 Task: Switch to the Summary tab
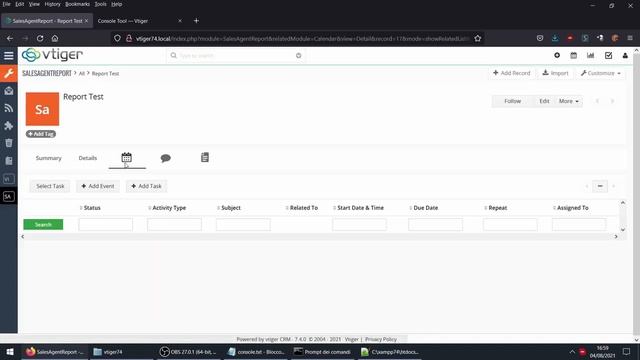(49, 158)
